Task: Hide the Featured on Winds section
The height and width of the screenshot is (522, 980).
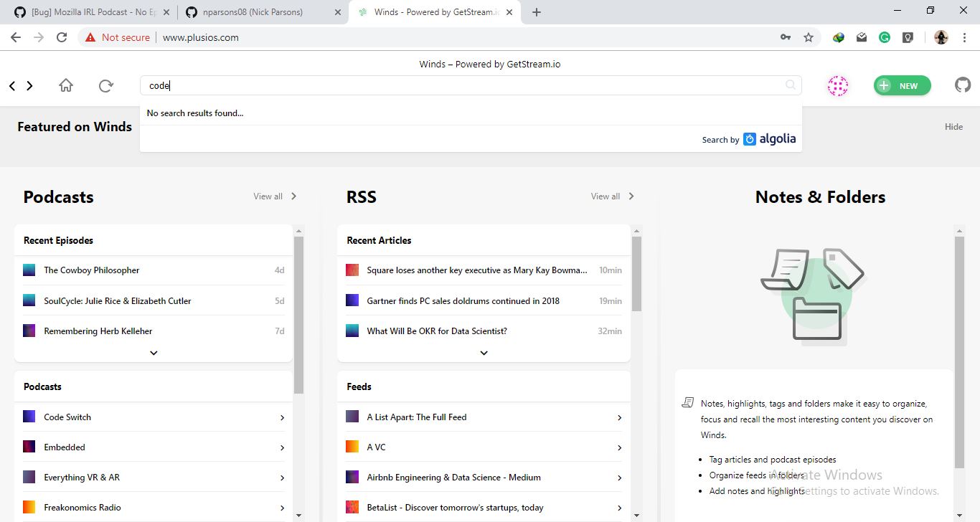Action: coord(953,126)
